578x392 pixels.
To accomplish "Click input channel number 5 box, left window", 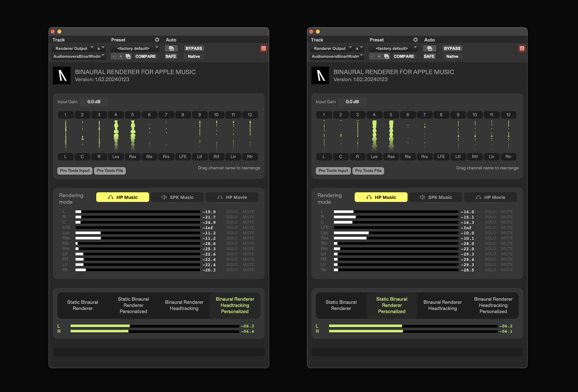I will point(132,115).
